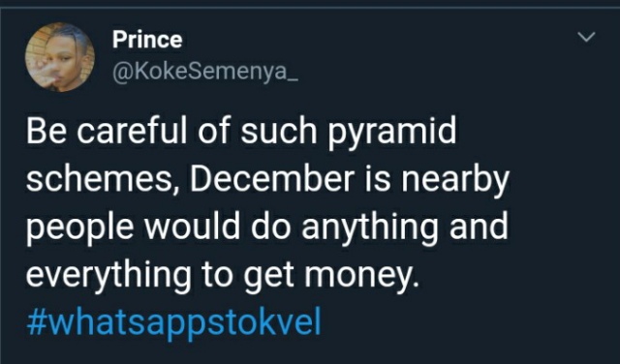Select the word "nearby" in the tweet
620x364 pixels.
455,181
